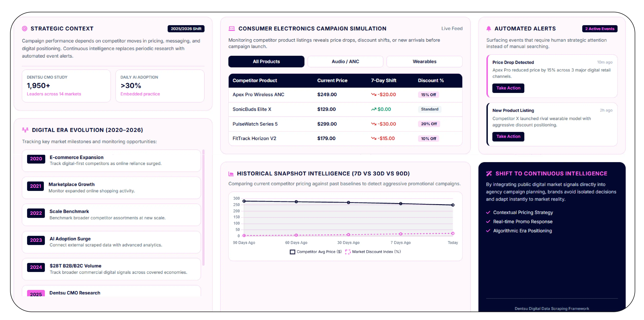644x320 pixels.
Task: Toggle Competitor Avg Price legend entry
Action: 316,252
